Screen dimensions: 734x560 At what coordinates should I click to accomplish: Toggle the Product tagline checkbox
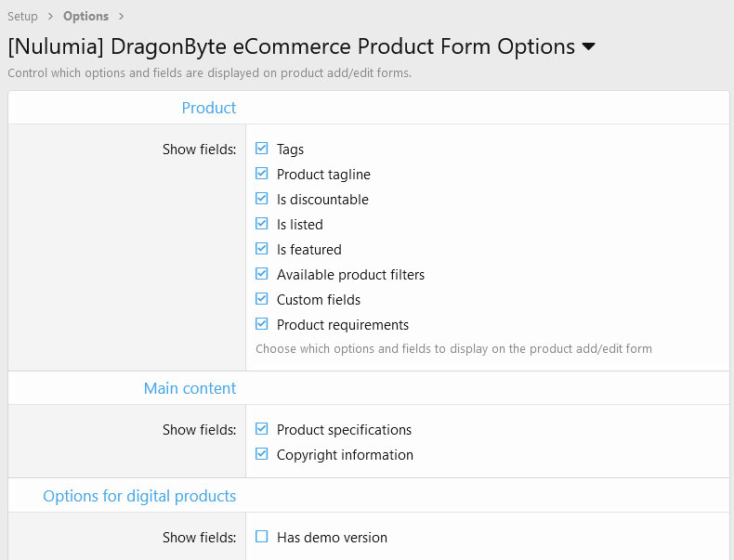tap(262, 174)
